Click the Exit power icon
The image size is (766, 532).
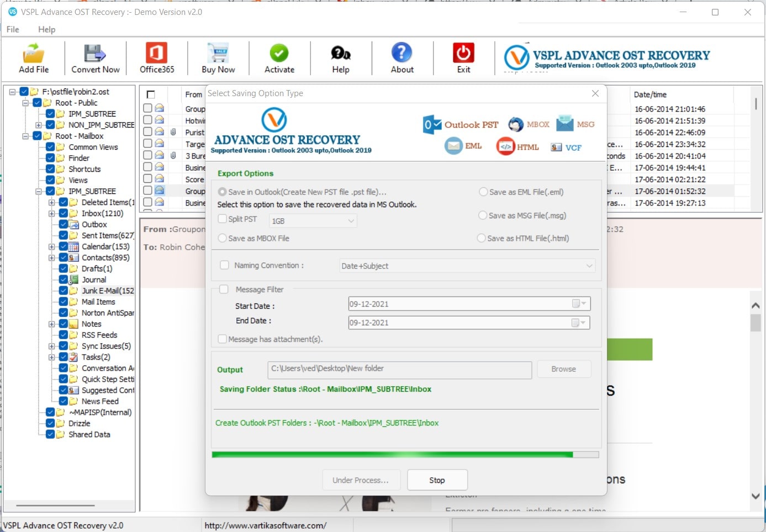coord(463,53)
